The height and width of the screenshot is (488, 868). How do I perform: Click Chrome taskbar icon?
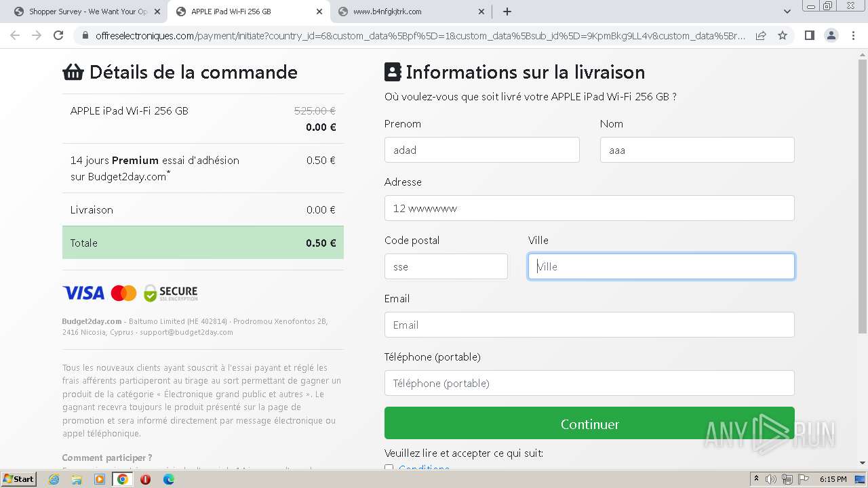pos(122,479)
